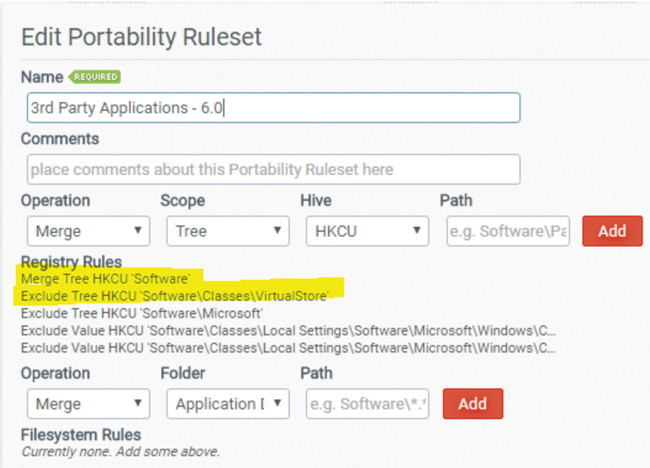
Task: Expand the Folder dropdown showing Application
Action: [x=226, y=404]
